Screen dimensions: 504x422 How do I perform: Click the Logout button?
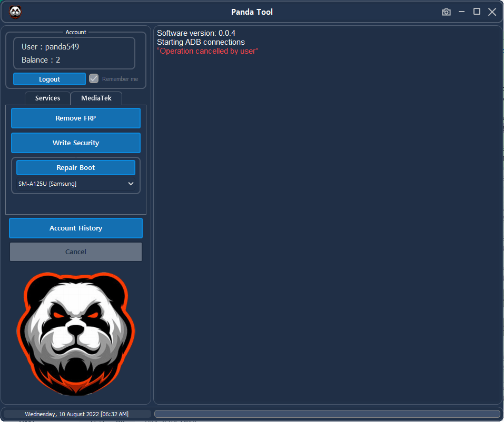click(x=49, y=78)
